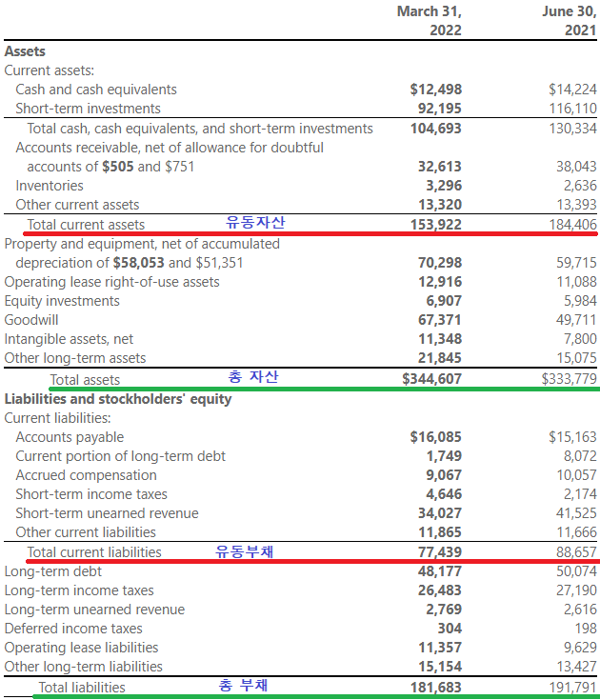Click the 'Accounts payable' row label

pyautogui.click(x=70, y=437)
